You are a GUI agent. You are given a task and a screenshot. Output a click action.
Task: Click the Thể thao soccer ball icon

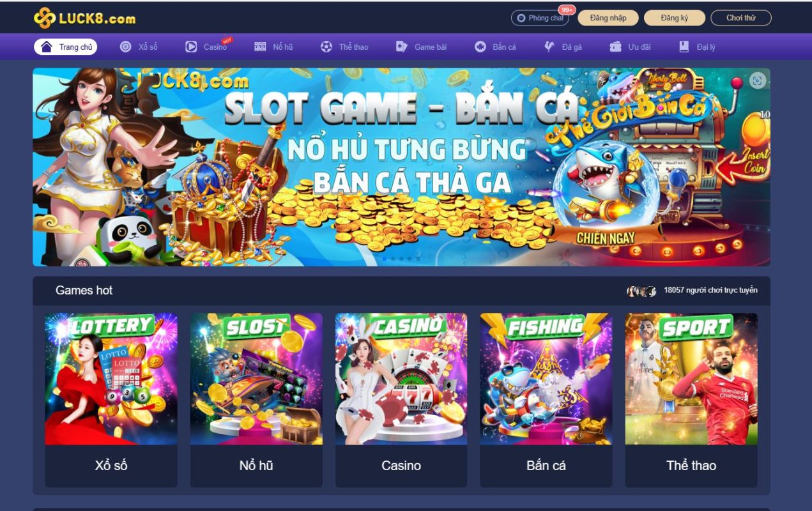click(x=326, y=47)
